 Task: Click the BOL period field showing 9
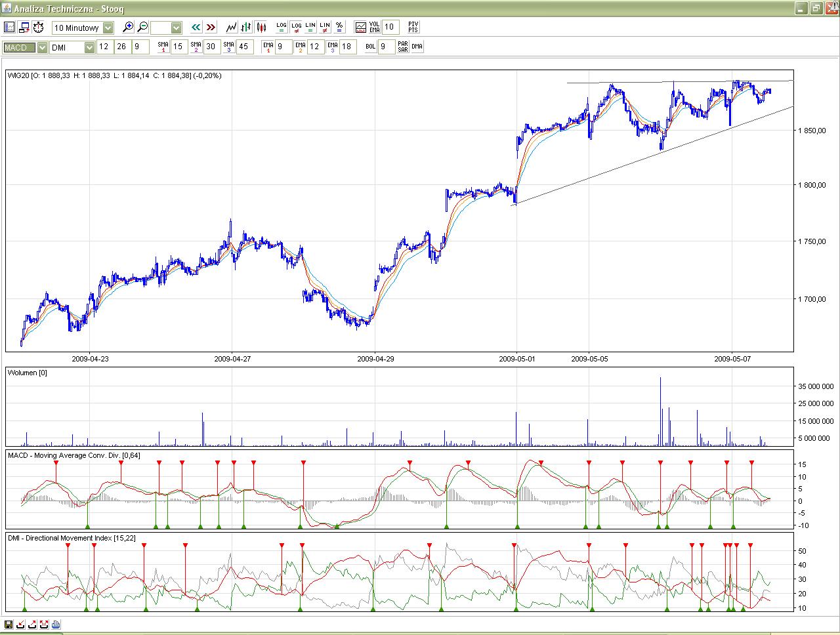tap(387, 47)
